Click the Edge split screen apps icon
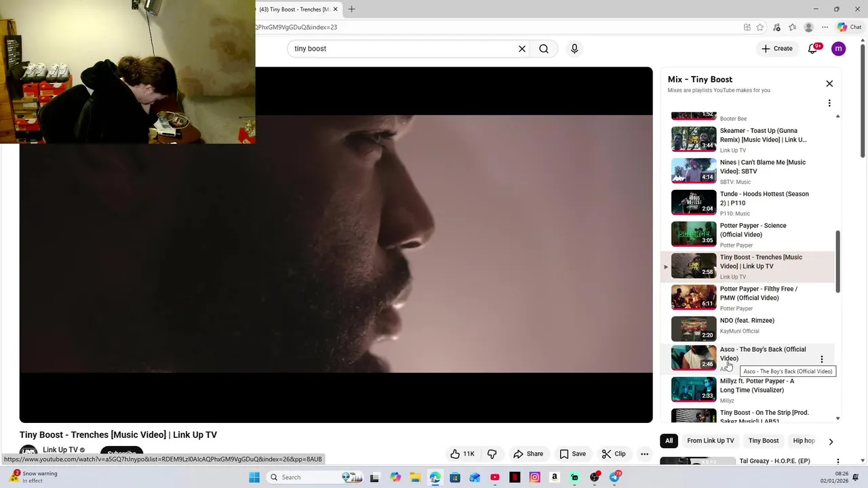The image size is (868, 488). click(747, 27)
